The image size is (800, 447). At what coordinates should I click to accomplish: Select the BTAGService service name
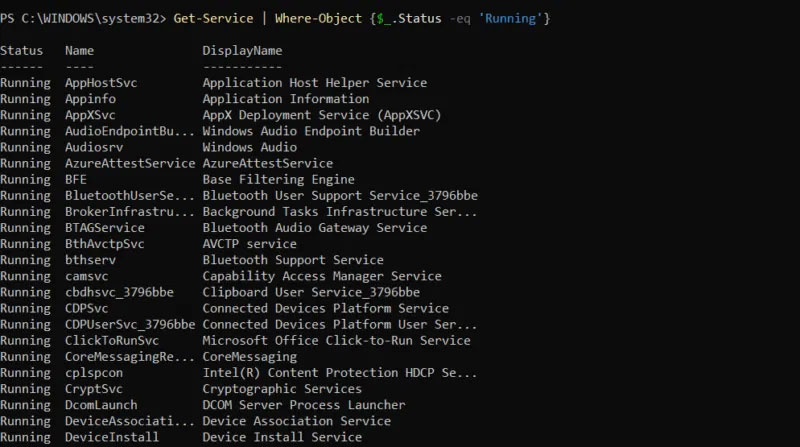click(105, 228)
